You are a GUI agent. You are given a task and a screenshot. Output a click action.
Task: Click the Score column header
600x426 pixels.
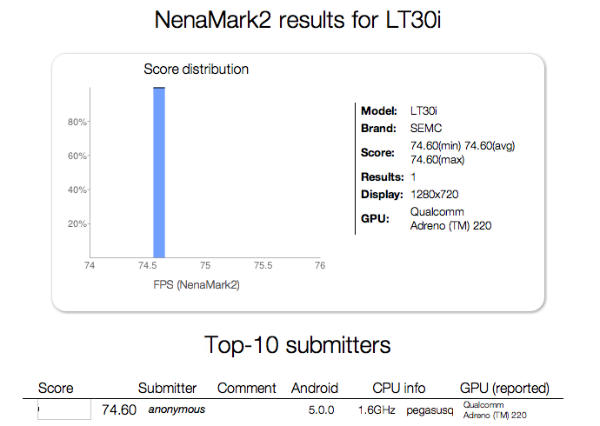coord(55,388)
